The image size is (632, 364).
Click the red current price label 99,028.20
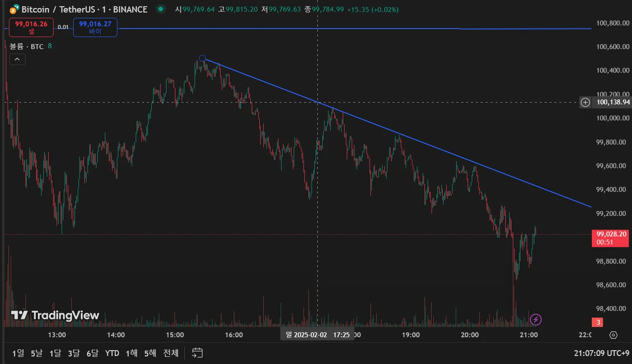(x=610, y=238)
